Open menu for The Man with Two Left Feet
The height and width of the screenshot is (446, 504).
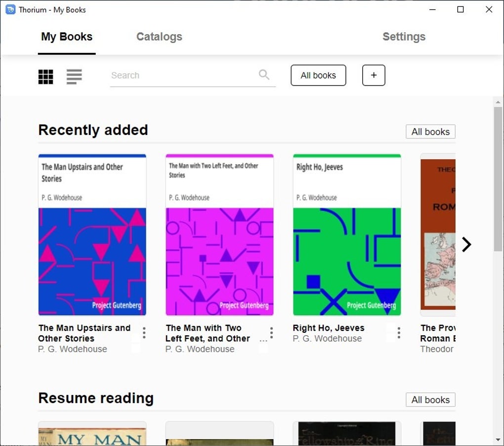272,333
